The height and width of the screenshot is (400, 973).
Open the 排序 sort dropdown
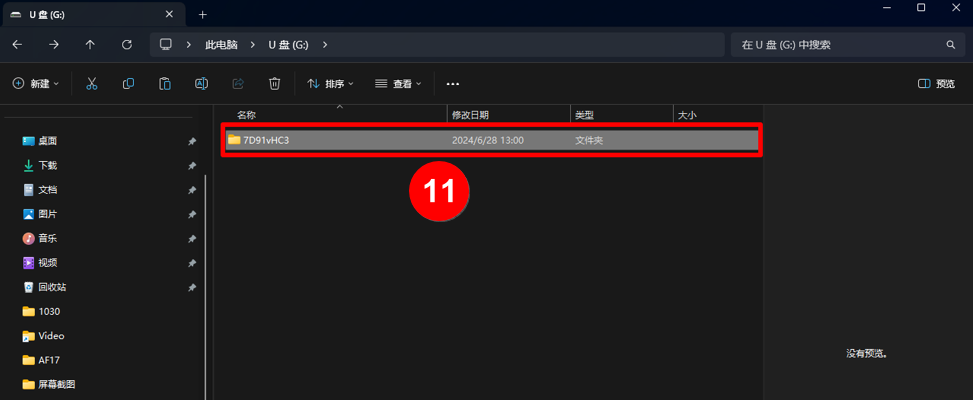(x=331, y=84)
